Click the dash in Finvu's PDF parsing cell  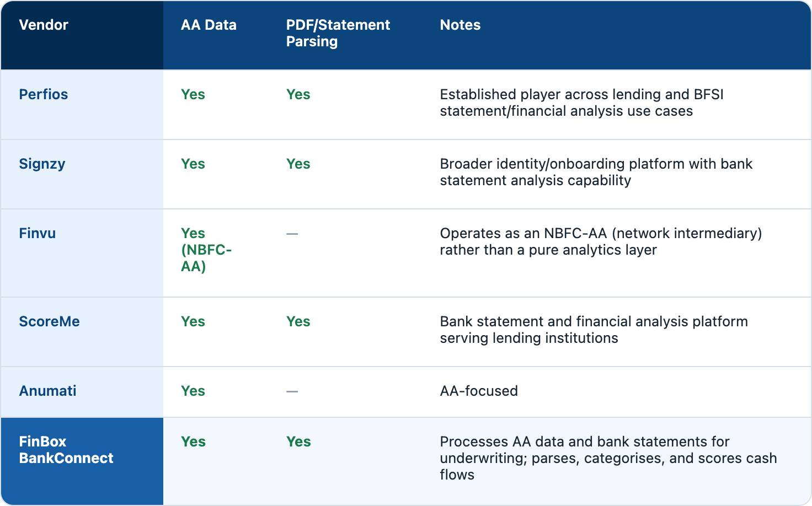[292, 234]
